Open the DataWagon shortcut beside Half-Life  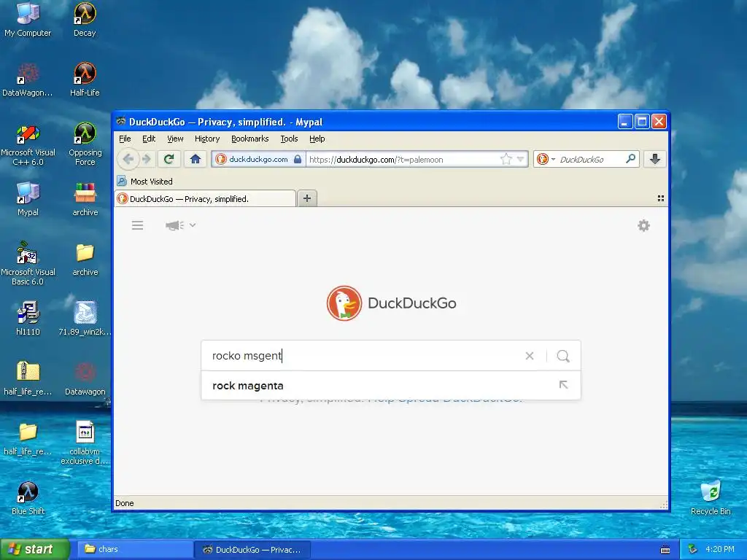coord(28,79)
